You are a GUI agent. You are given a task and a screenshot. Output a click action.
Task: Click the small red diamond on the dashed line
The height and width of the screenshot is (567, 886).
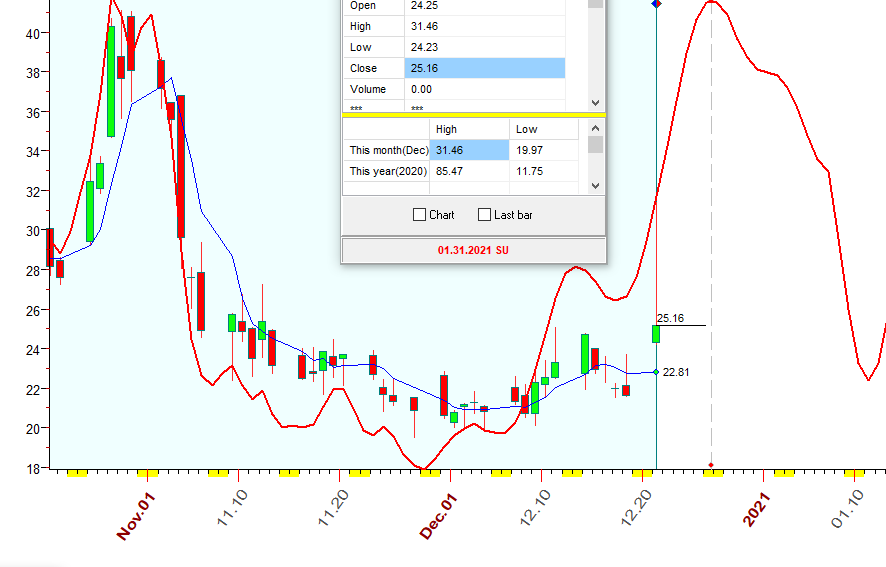tap(711, 465)
